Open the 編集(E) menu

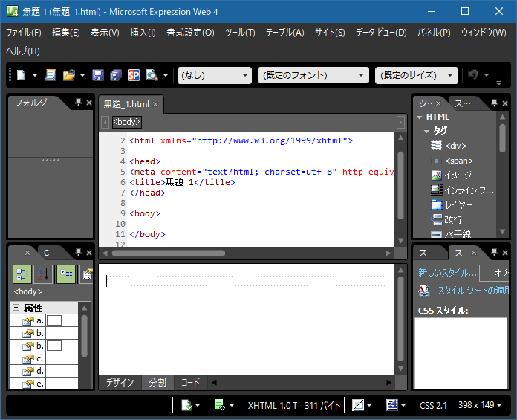66,33
